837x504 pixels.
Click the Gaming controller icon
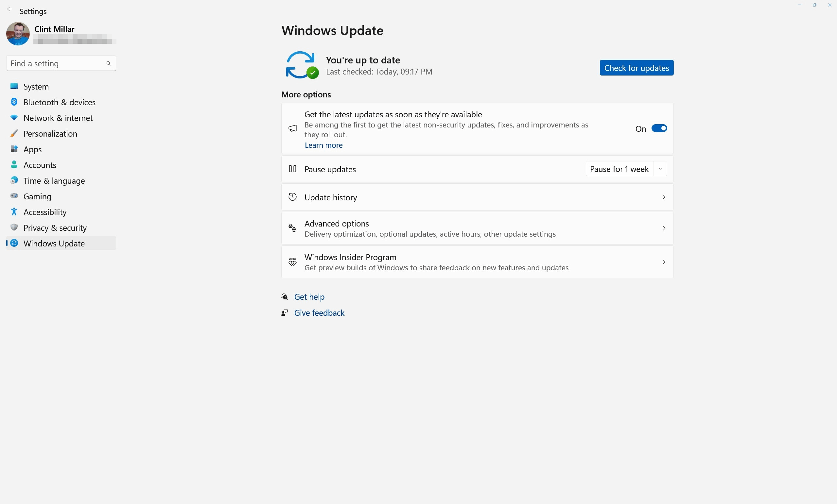(14, 196)
